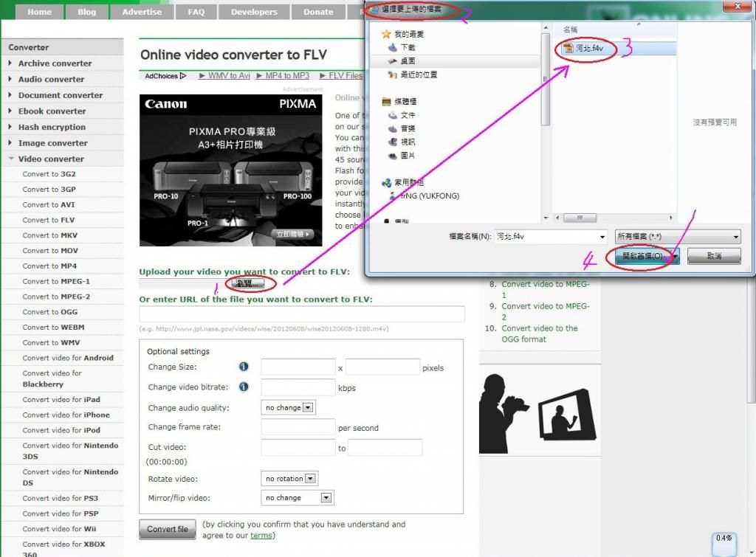Open Convert to WEBM in the sidebar
The image size is (756, 557).
pyautogui.click(x=53, y=327)
